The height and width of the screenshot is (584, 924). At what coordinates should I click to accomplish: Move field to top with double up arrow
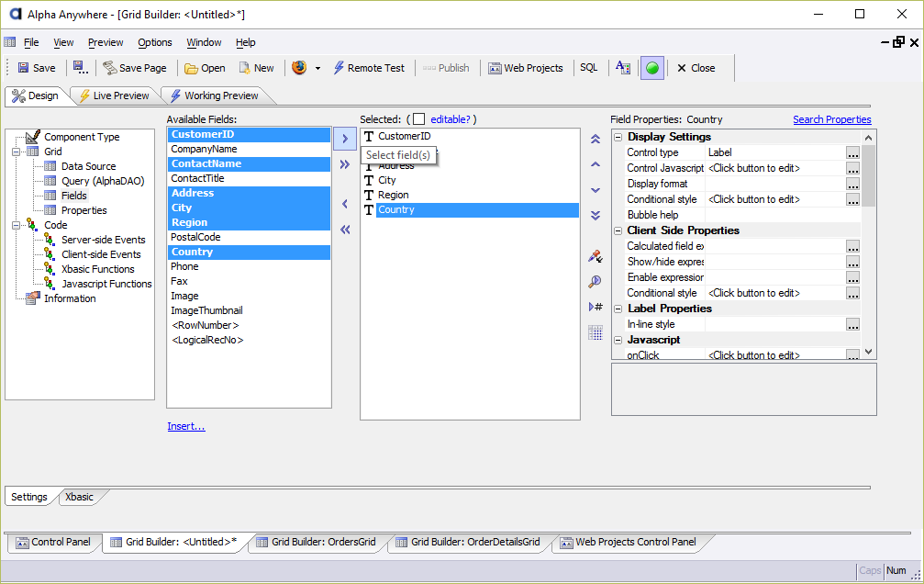point(596,140)
